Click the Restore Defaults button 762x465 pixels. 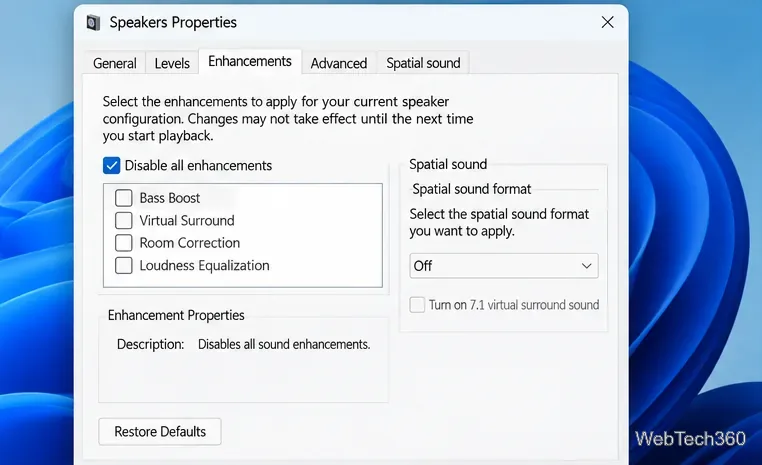pos(160,431)
